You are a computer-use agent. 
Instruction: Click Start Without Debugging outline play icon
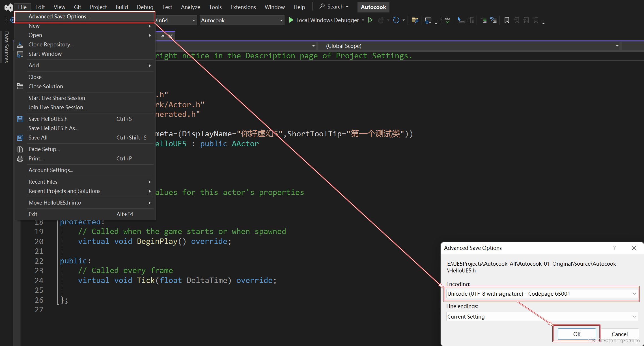(x=370, y=20)
